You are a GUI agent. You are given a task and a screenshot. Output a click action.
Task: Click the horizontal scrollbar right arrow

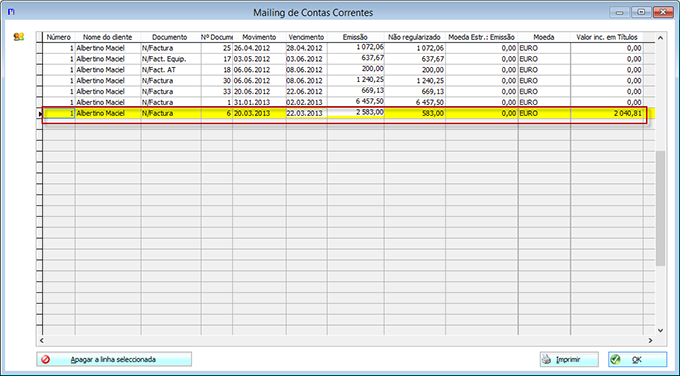tap(650, 340)
